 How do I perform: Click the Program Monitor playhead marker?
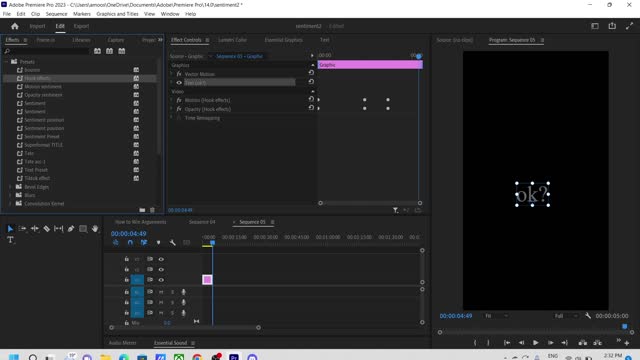(624, 327)
